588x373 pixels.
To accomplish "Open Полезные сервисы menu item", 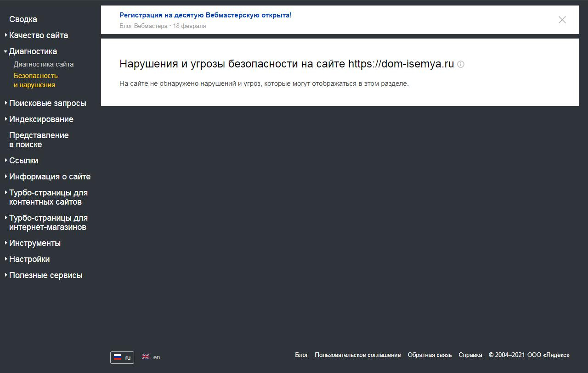I will 46,275.
